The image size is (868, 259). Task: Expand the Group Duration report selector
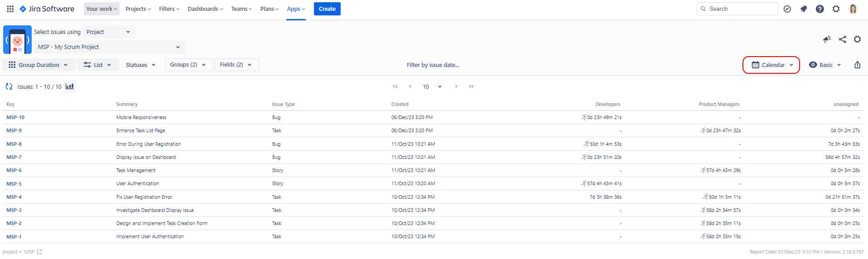click(x=38, y=65)
